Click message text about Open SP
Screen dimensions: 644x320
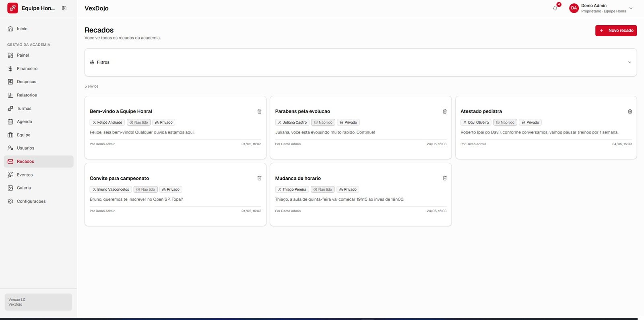click(136, 199)
